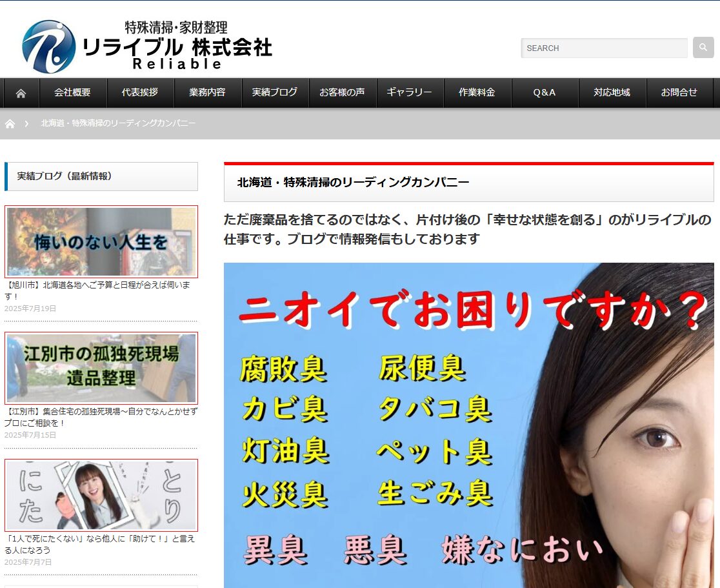
Task: Click the Reliable company logo
Action: coord(147,46)
